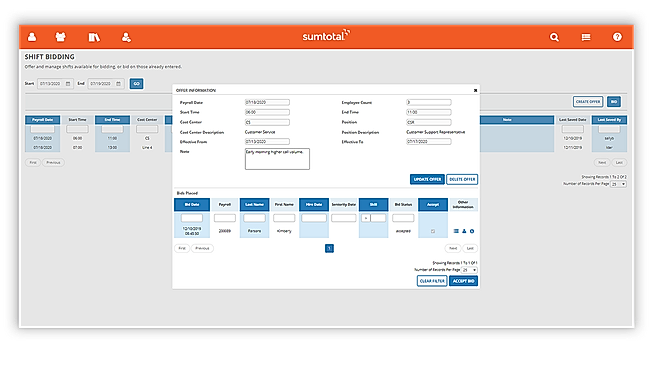The height and width of the screenshot is (368, 656).
Task: Click the person icon in the Other Information column
Action: click(464, 231)
